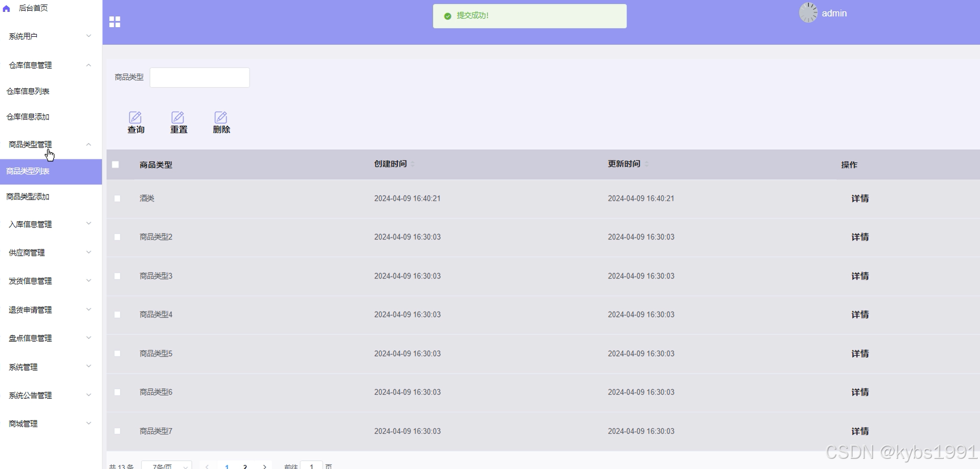Click the admin username text
The height and width of the screenshot is (469, 980).
click(835, 13)
